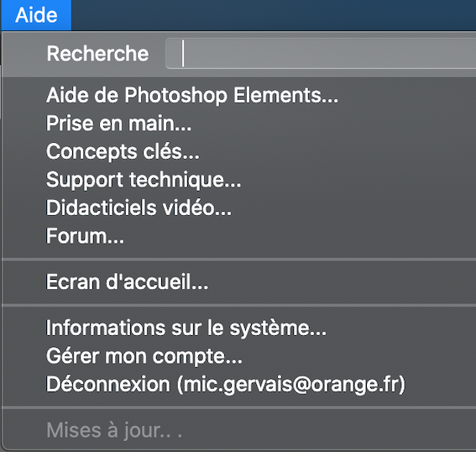
Task: Close the open Aide menu title
Action: click(x=36, y=15)
